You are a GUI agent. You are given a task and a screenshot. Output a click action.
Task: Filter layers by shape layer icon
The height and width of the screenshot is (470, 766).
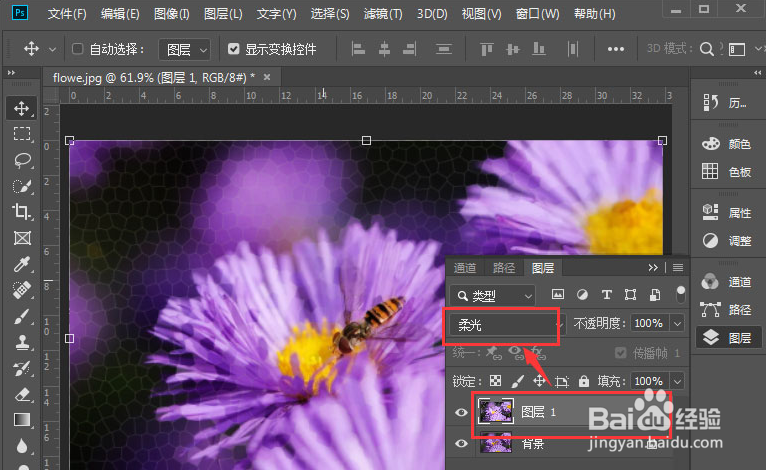630,294
